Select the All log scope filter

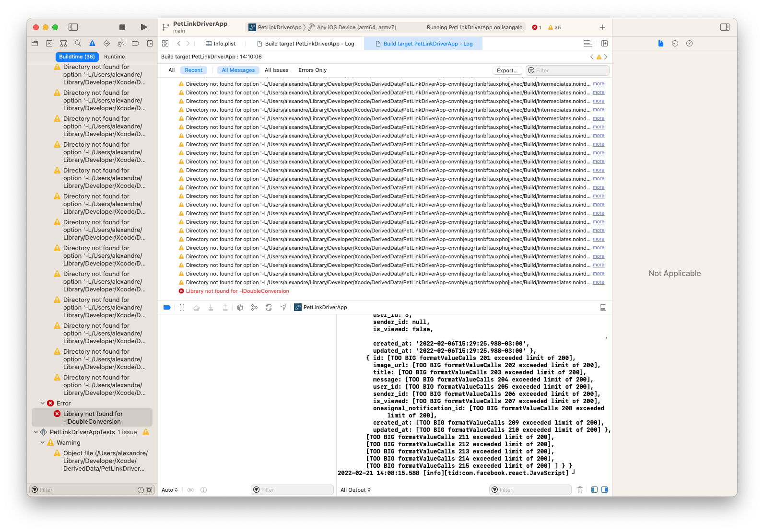pos(171,70)
